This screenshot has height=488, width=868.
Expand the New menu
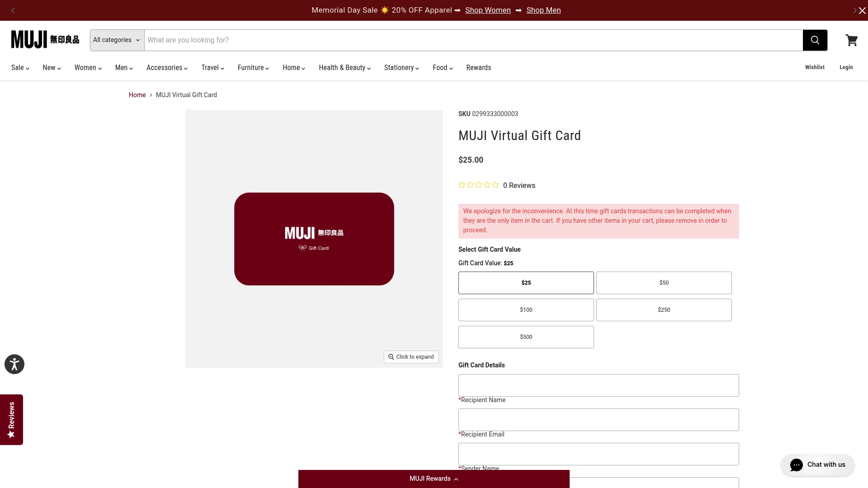point(52,68)
